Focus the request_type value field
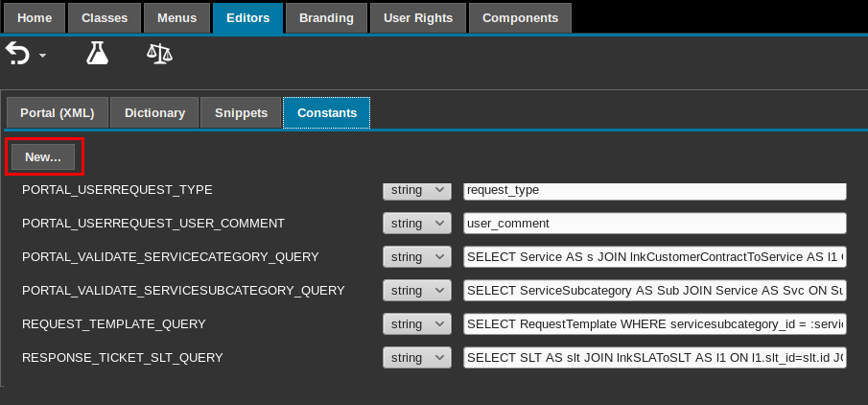868x405 pixels. 654,190
